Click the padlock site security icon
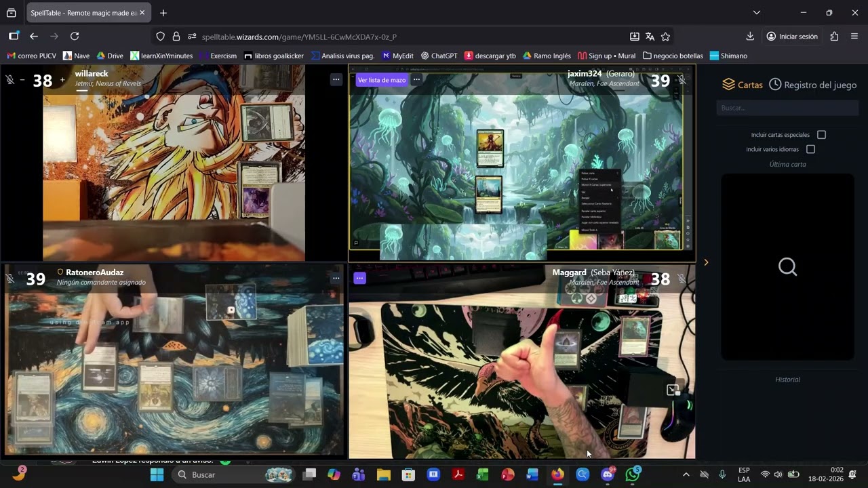This screenshot has height=488, width=868. point(176,37)
